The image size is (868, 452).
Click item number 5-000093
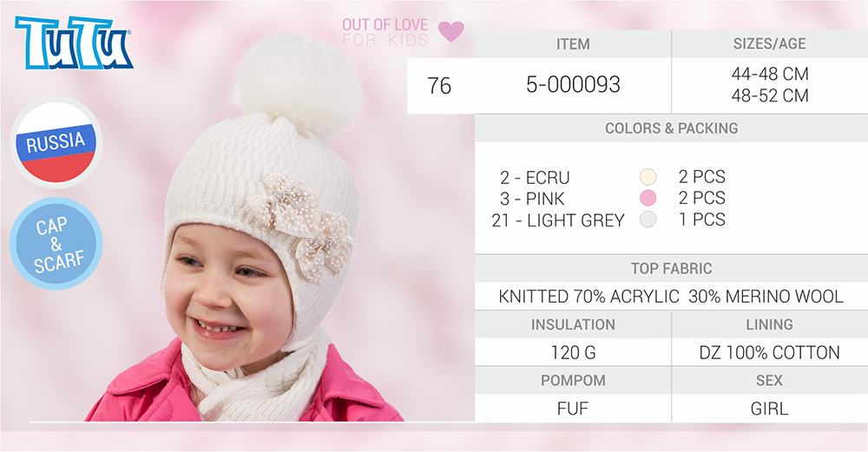tap(573, 85)
